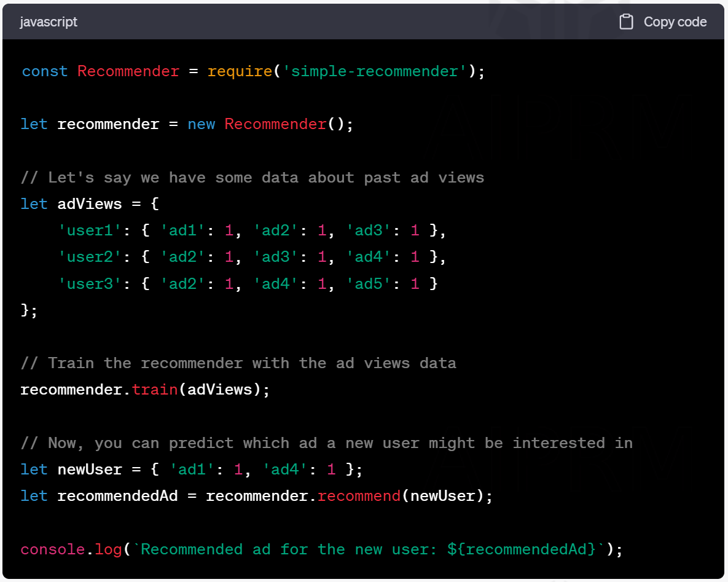
Task: Click the require function keyword
Action: pos(240,71)
